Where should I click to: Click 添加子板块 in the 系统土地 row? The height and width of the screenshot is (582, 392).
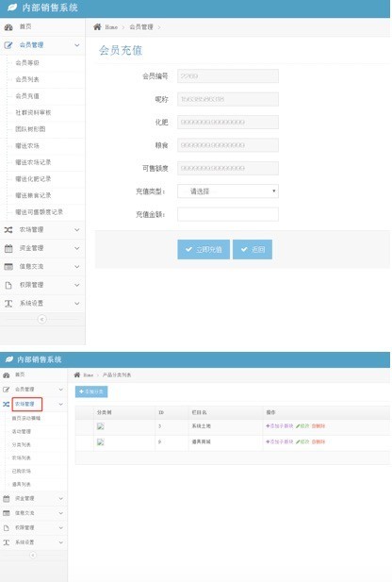[x=280, y=426]
